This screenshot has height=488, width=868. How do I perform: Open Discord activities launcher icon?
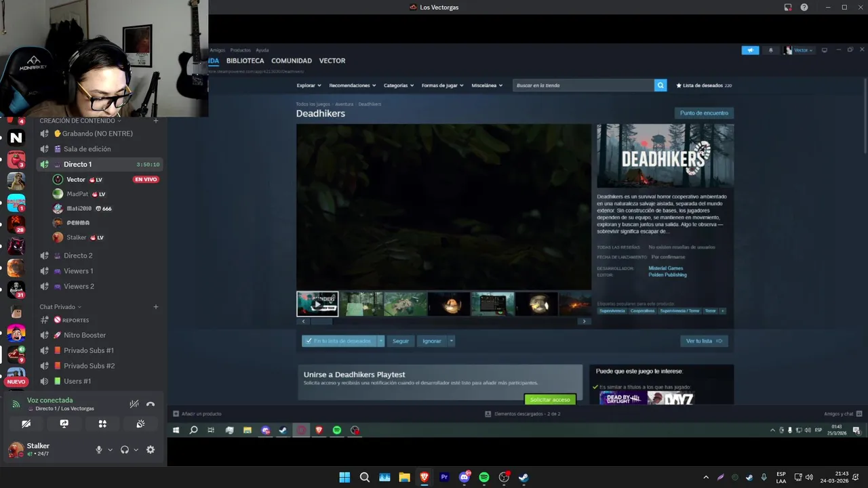pyautogui.click(x=102, y=424)
